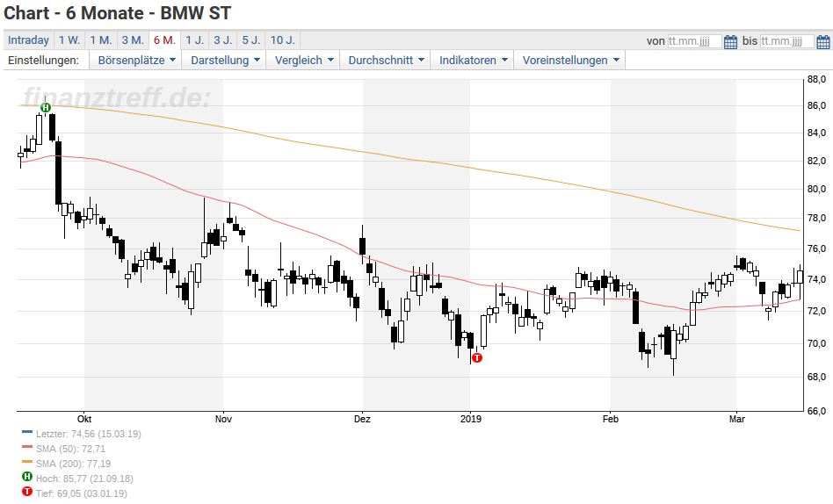Open the 'von' date calendar picker icon
The height and width of the screenshot is (504, 833).
730,41
